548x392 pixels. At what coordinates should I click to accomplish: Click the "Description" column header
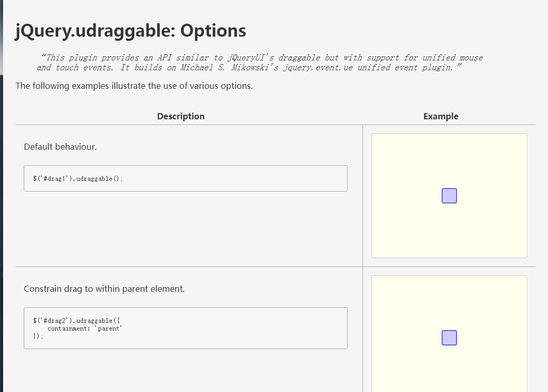181,116
